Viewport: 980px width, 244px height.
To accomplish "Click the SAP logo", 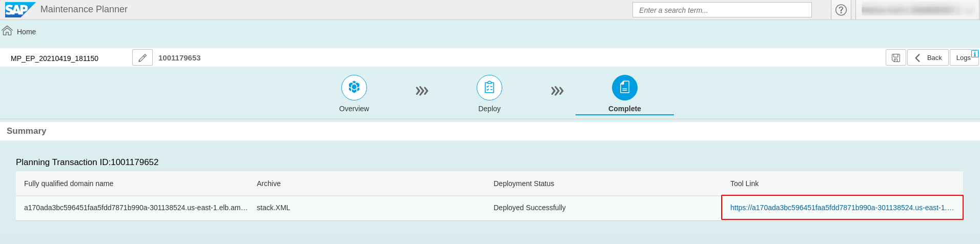I will point(20,9).
